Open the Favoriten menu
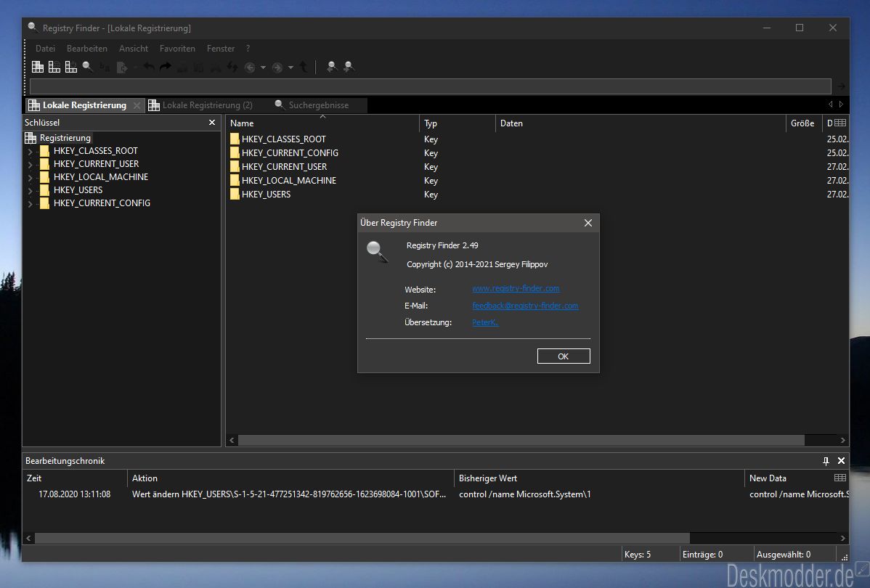The image size is (870, 588). (177, 49)
